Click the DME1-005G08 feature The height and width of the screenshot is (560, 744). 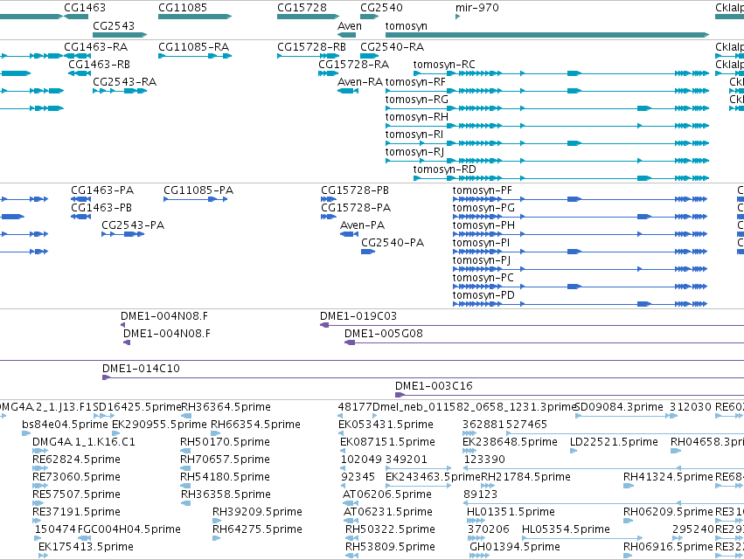pyautogui.click(x=545, y=342)
